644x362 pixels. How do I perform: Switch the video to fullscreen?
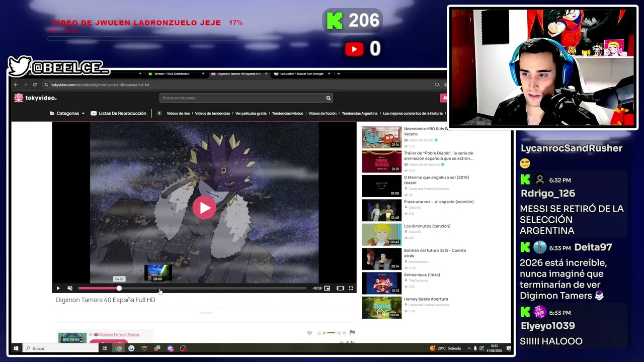[351, 288]
